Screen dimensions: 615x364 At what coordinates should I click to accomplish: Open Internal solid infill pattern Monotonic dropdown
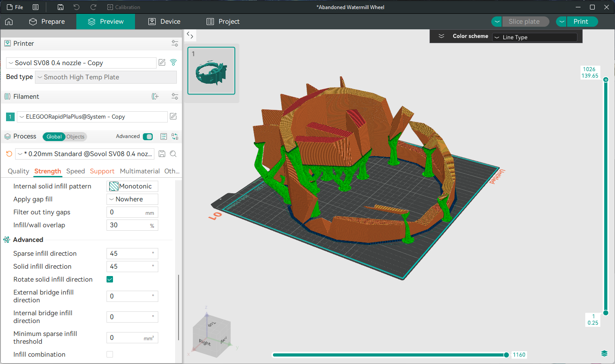pos(132,186)
